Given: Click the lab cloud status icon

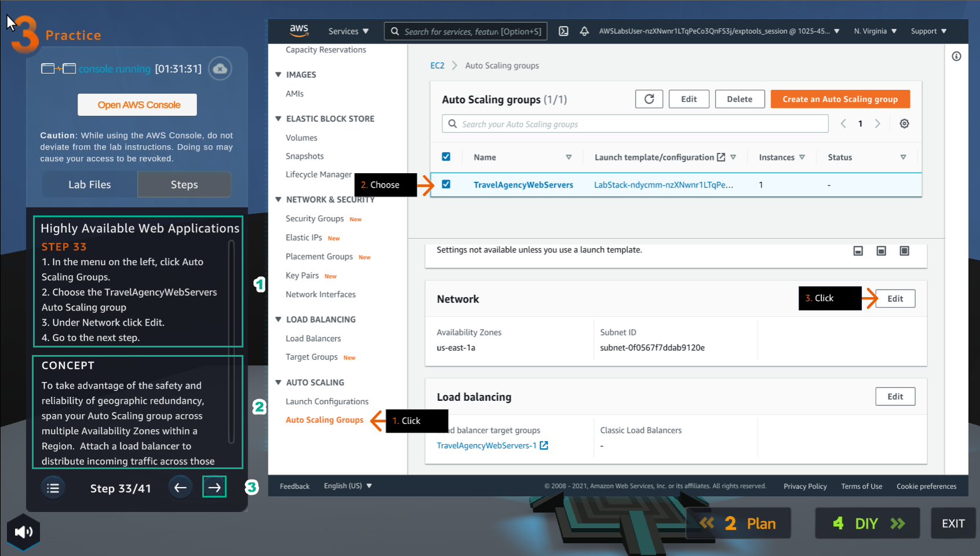Looking at the screenshot, I should [220, 69].
